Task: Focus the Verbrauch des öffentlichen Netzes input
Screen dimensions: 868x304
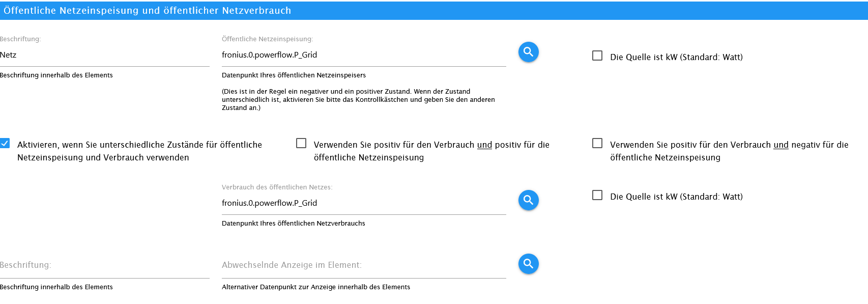Action: [x=363, y=203]
